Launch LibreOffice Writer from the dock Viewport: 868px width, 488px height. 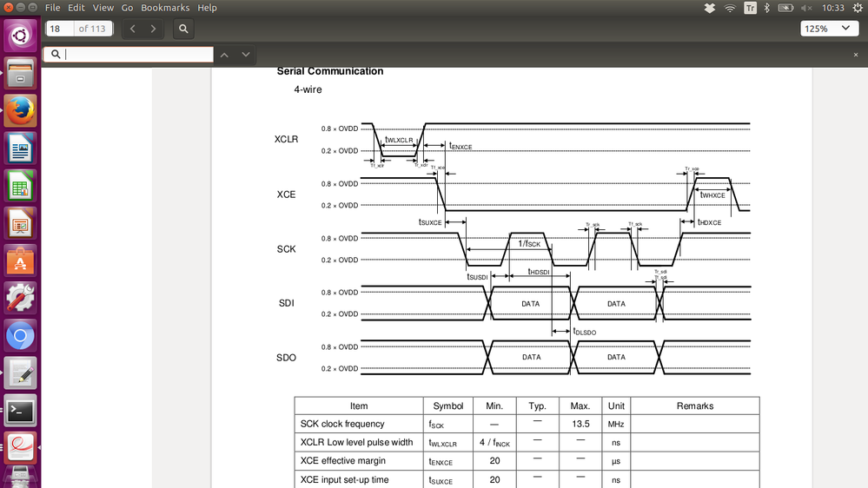click(21, 148)
